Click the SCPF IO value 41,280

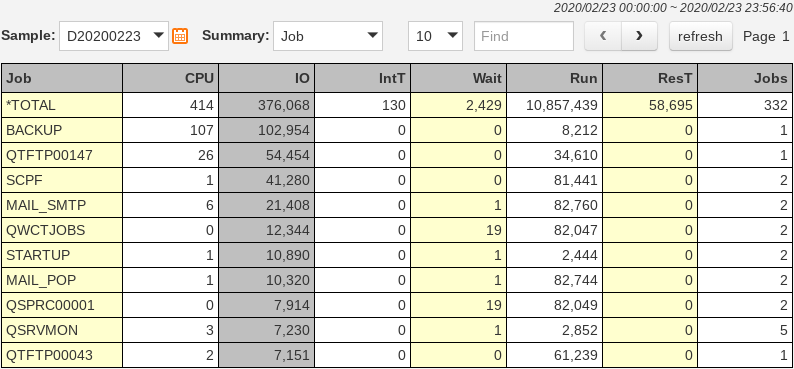click(288, 180)
